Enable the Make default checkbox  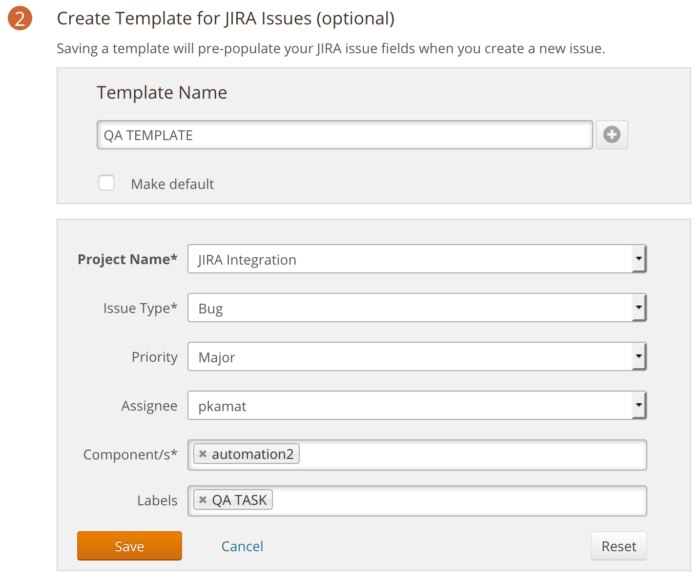point(106,183)
